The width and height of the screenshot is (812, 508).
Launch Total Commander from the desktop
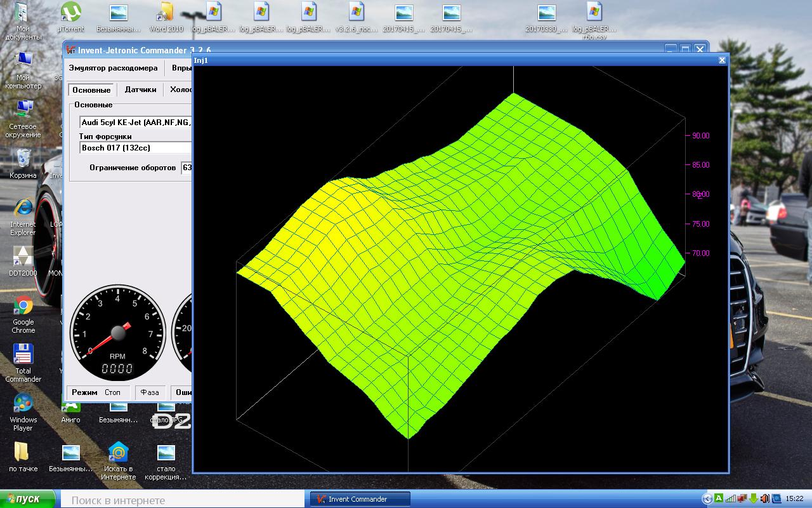[23, 363]
